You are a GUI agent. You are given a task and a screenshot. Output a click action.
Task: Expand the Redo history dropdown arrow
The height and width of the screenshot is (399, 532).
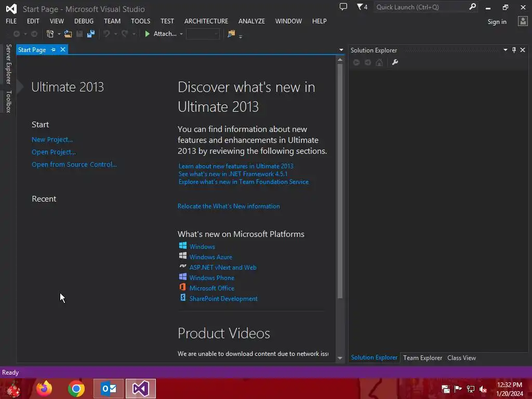(134, 34)
